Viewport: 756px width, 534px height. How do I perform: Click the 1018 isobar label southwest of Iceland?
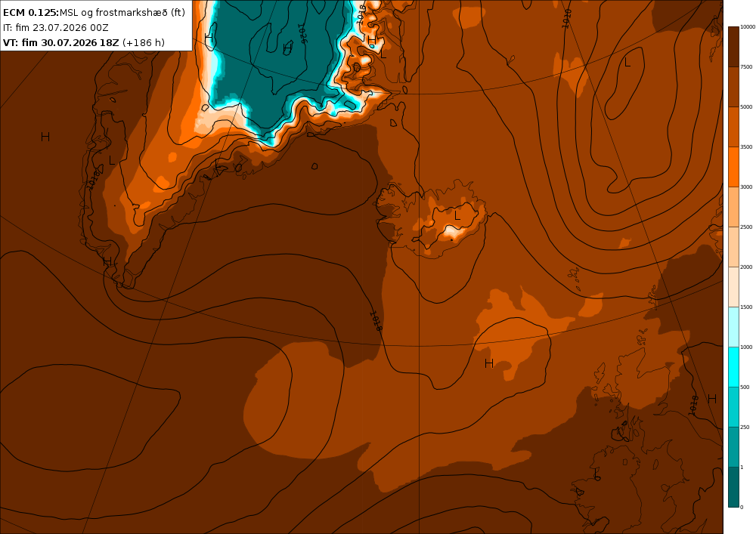pyautogui.click(x=376, y=321)
